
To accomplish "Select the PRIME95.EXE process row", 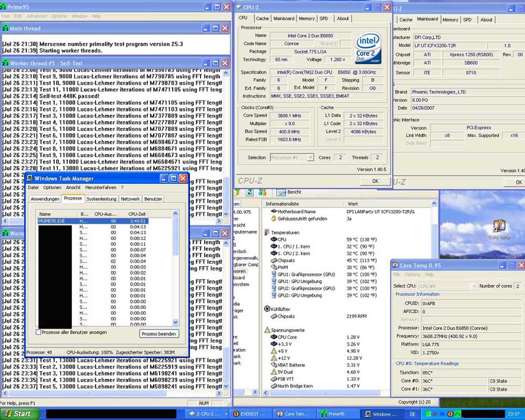I will click(93, 221).
